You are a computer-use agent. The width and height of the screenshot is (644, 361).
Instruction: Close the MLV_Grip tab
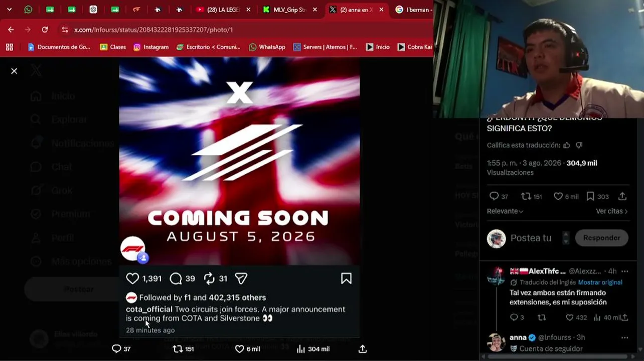[x=314, y=10]
